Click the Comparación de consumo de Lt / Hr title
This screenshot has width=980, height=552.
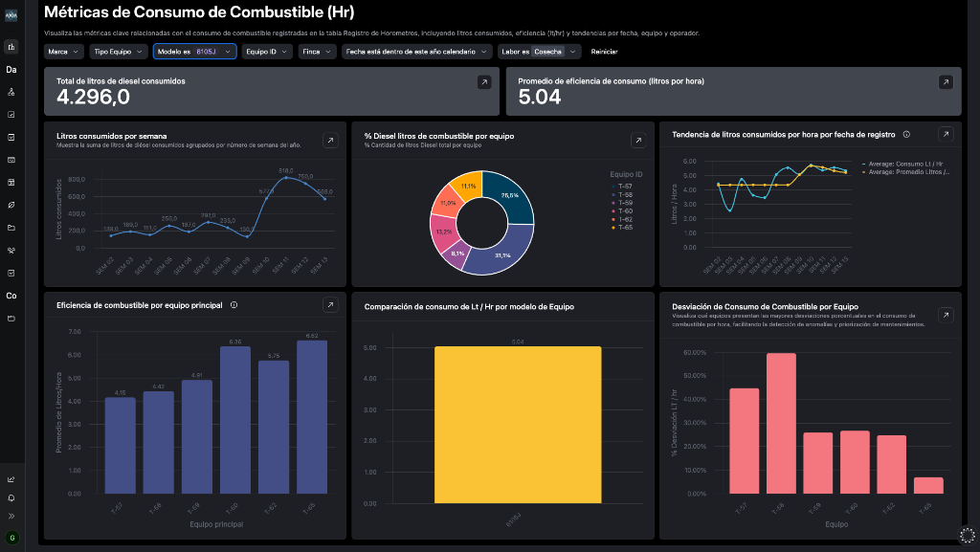469,306
